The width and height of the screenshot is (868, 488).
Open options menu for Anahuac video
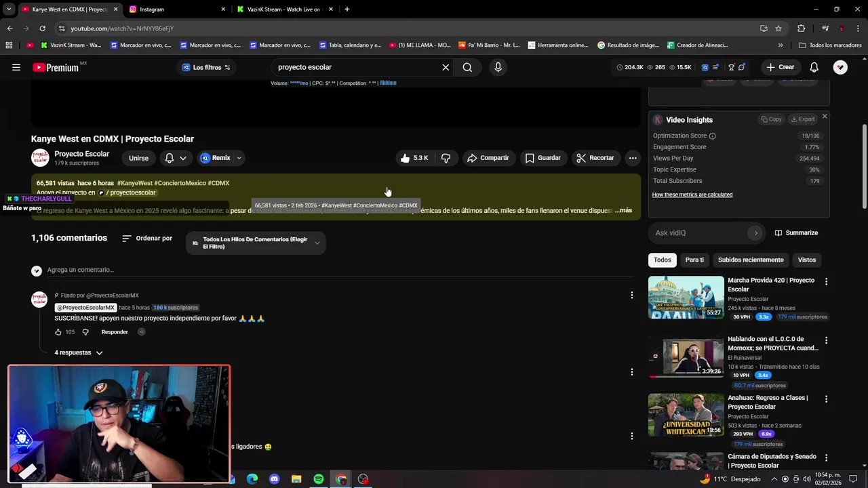(826, 399)
